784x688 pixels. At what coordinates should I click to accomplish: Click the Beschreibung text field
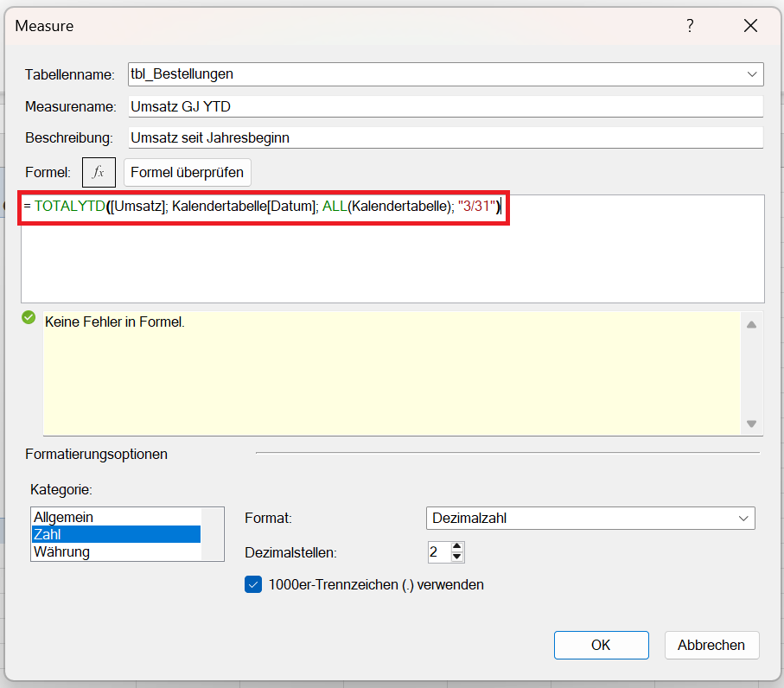tap(444, 137)
